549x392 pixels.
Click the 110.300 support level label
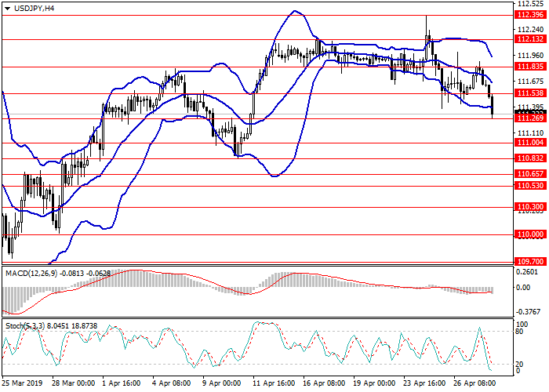(530, 206)
